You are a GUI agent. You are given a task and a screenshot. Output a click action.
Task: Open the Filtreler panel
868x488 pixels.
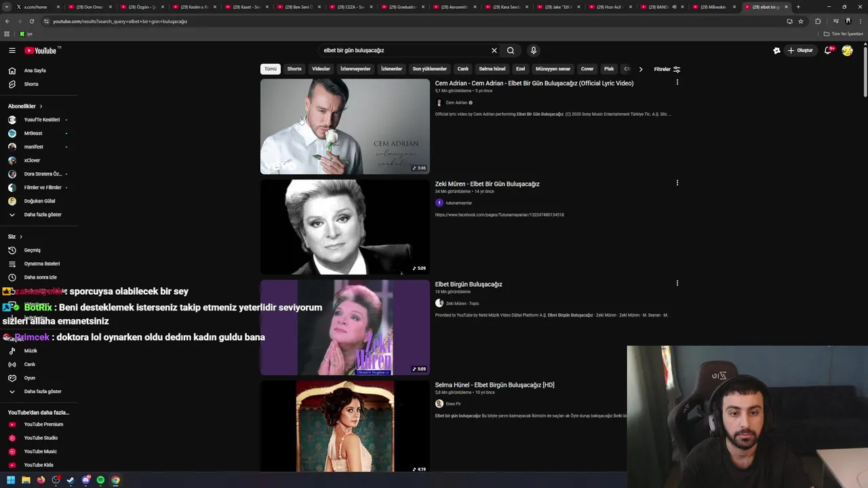click(x=667, y=69)
